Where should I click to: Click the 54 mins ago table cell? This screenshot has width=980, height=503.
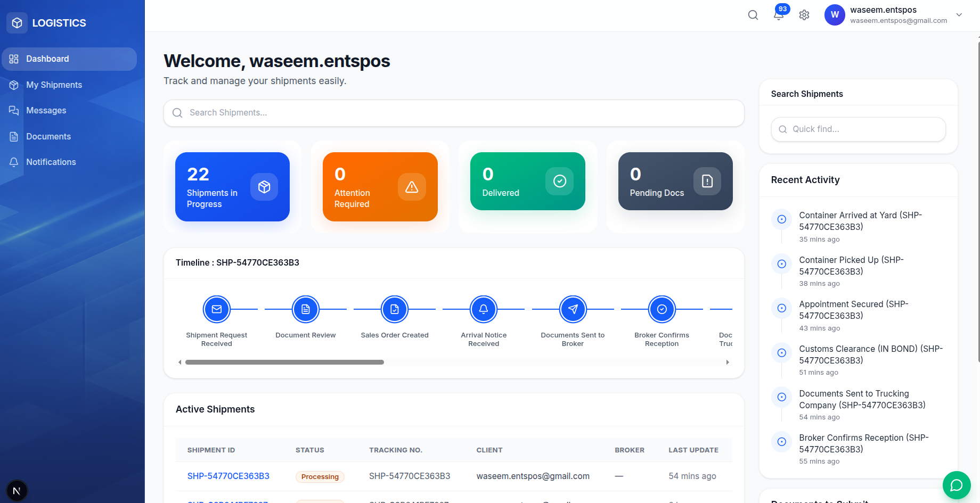[692, 476]
